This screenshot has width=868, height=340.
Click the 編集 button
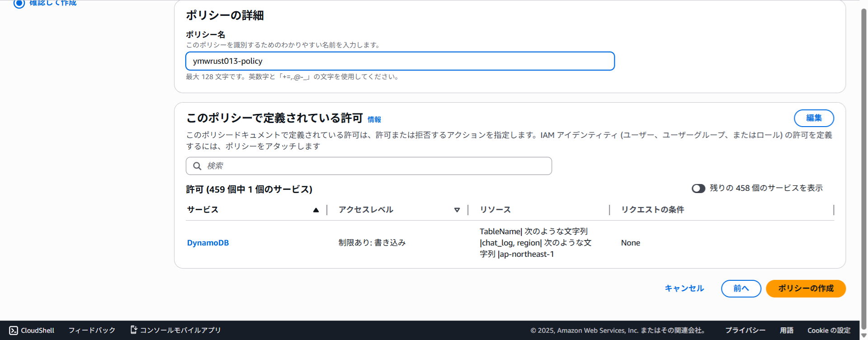[814, 118]
